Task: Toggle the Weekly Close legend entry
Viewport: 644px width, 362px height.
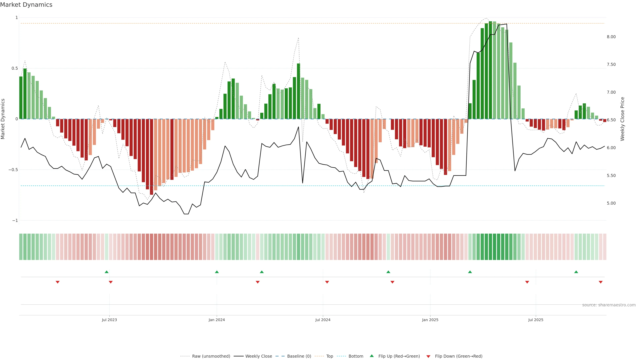Action: click(258, 356)
